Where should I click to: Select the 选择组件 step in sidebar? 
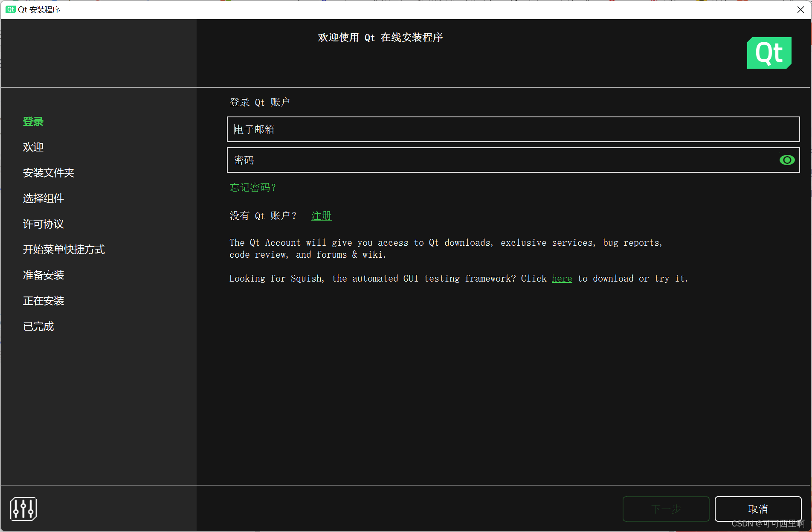click(43, 198)
